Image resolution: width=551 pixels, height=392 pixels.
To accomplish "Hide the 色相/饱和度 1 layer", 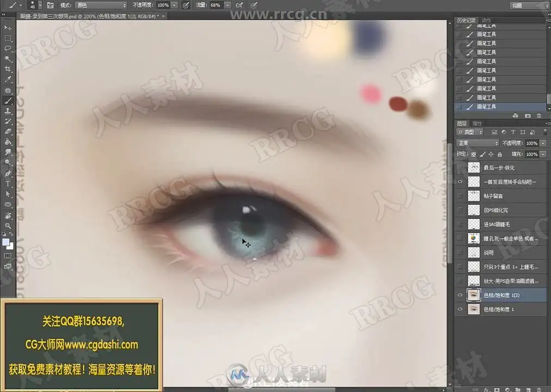I will 460,309.
